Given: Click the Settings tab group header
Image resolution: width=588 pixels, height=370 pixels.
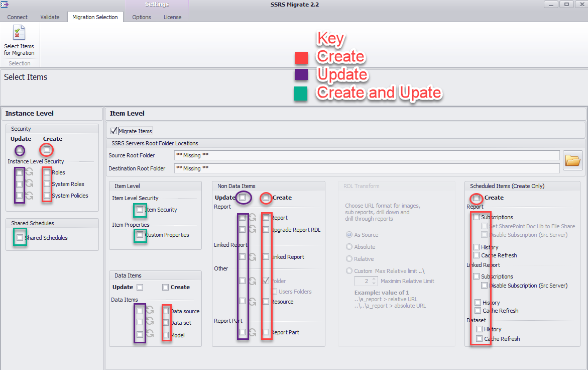Looking at the screenshot, I should point(157,5).
